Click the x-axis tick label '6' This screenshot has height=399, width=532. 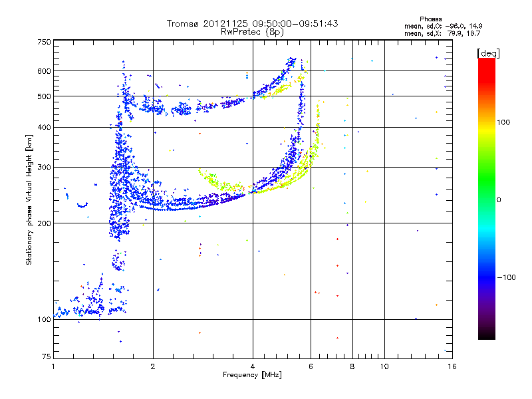coord(311,366)
